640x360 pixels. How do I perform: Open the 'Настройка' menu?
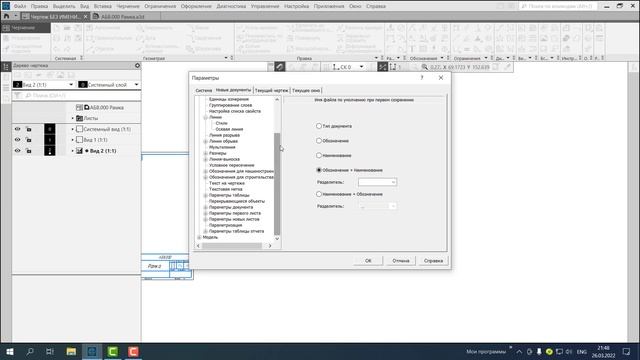point(296,6)
